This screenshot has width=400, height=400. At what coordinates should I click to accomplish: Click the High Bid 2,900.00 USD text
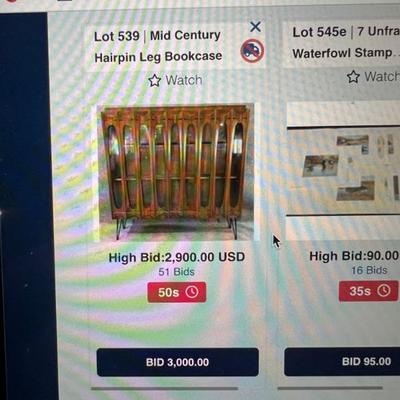177,258
